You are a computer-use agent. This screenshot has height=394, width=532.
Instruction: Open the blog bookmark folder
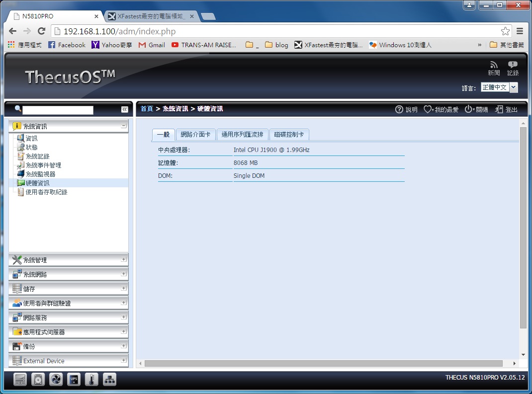click(x=276, y=45)
